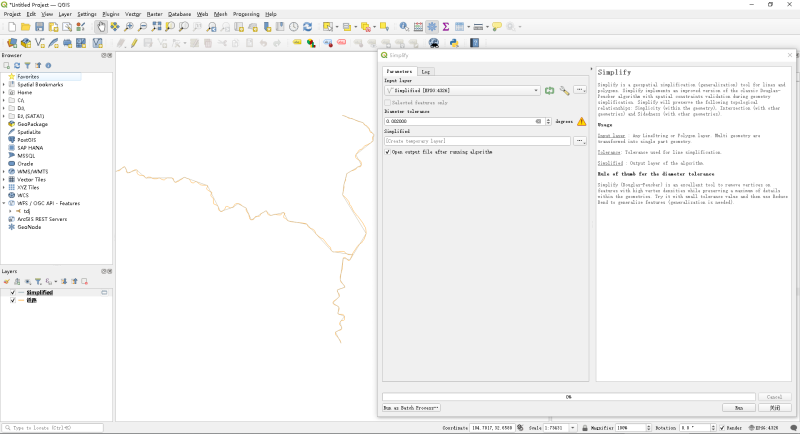Expand all layers in Layers panel

(64, 282)
